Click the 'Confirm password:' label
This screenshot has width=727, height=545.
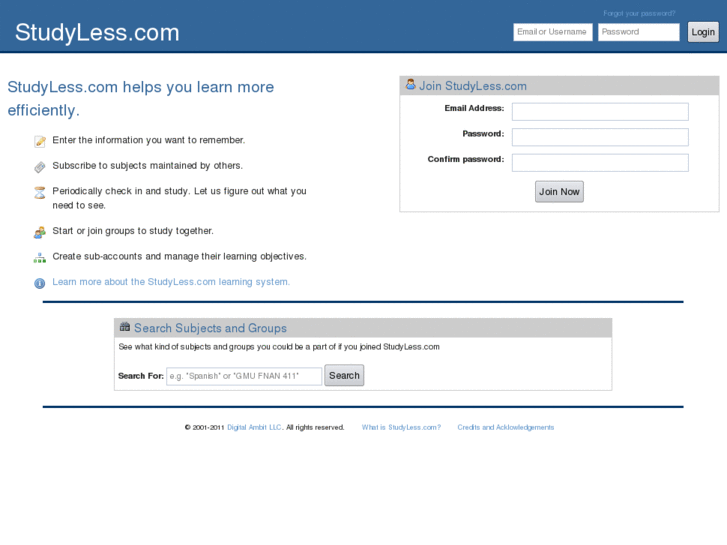pyautogui.click(x=466, y=159)
